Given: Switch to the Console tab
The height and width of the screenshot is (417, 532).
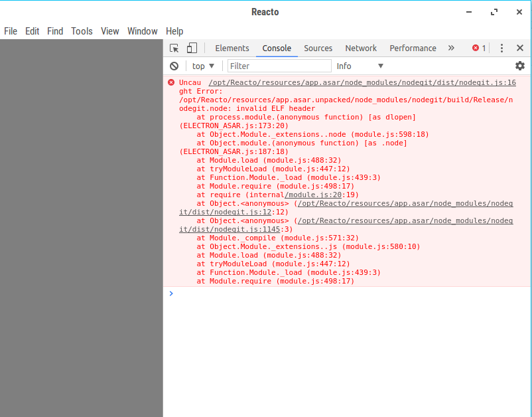Looking at the screenshot, I should pyautogui.click(x=277, y=48).
